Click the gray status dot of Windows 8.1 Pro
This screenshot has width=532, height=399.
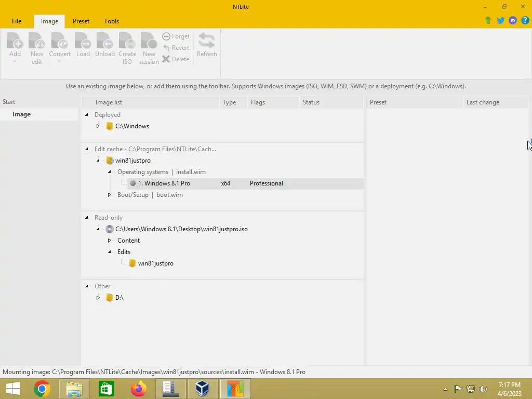[132, 183]
